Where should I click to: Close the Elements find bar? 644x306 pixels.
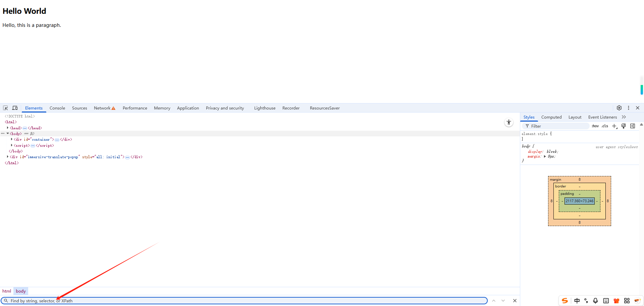coord(515,301)
